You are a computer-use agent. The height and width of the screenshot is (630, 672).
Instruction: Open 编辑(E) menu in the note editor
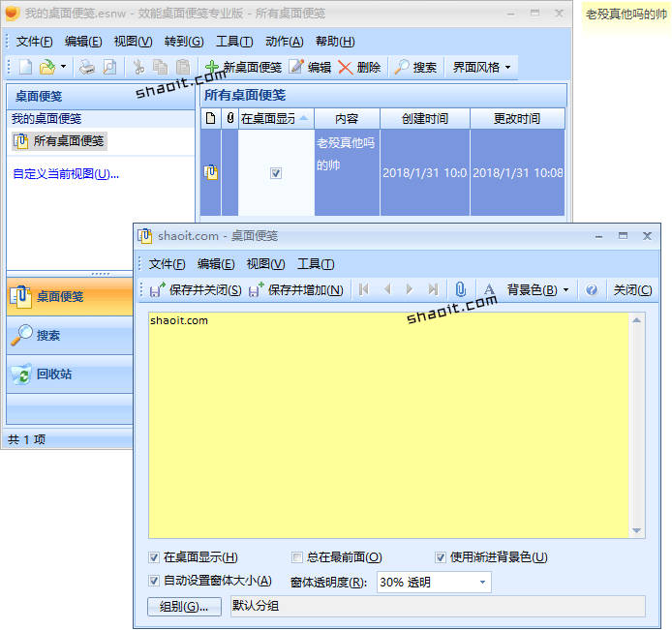[216, 264]
